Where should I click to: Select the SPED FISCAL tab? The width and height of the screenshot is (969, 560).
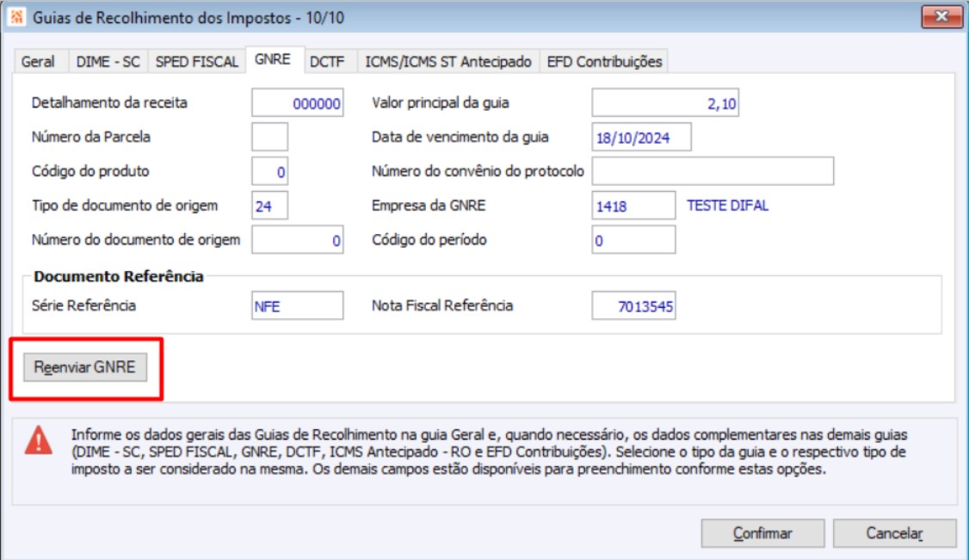click(x=196, y=62)
